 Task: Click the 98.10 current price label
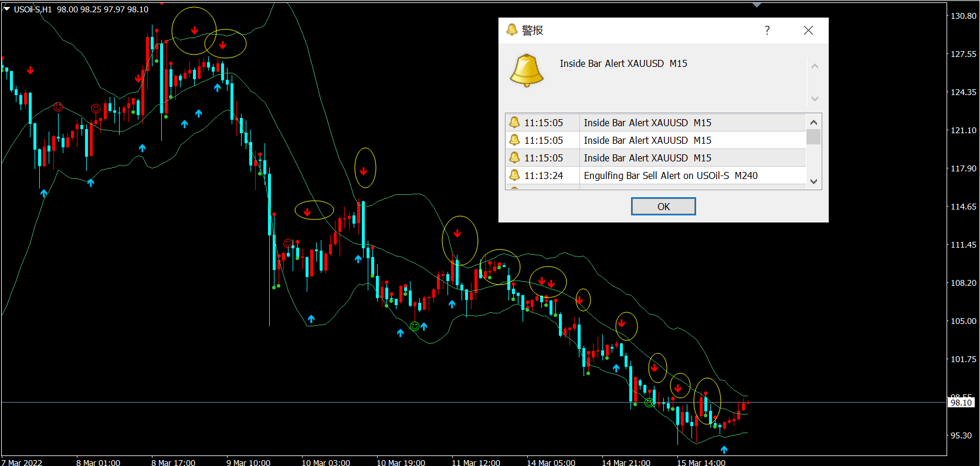[x=962, y=402]
